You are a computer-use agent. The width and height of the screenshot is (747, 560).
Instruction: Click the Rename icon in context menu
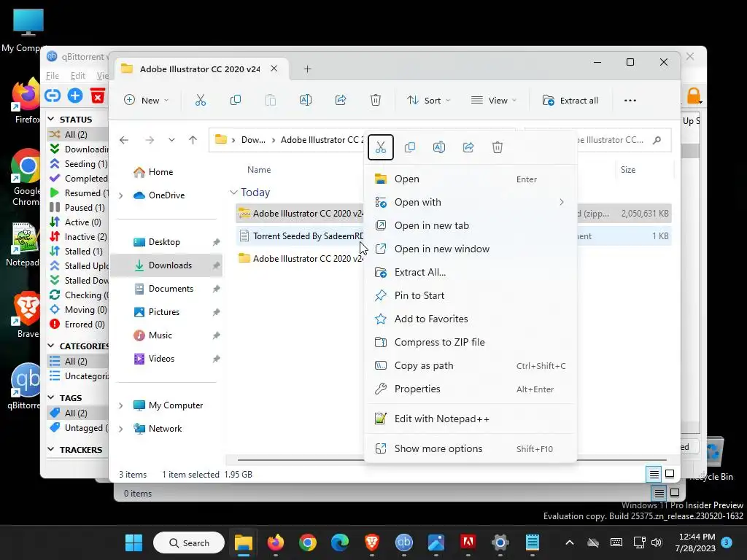pyautogui.click(x=438, y=147)
